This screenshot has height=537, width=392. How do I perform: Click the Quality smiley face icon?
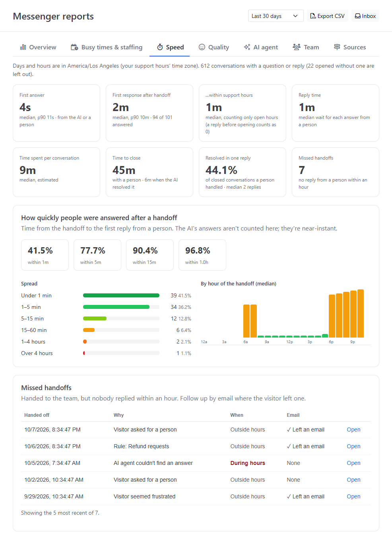coord(202,47)
